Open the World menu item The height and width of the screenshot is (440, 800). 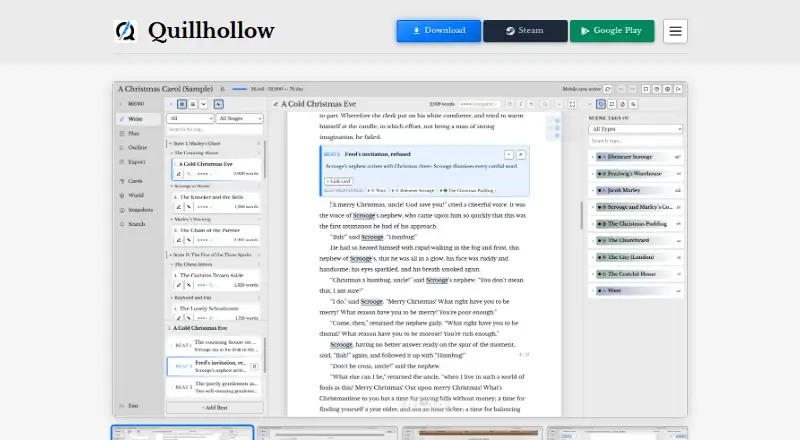click(x=132, y=195)
